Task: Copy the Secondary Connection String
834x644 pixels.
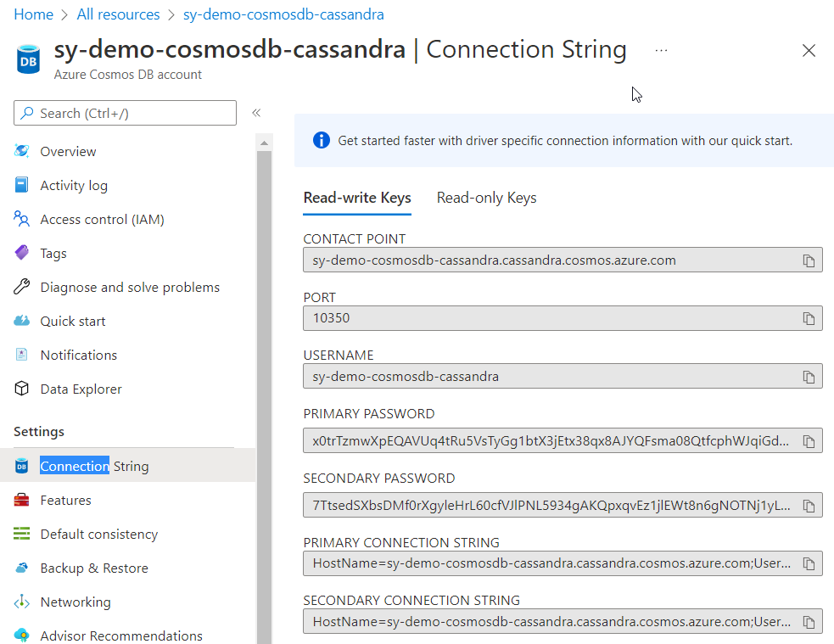Action: [809, 622]
